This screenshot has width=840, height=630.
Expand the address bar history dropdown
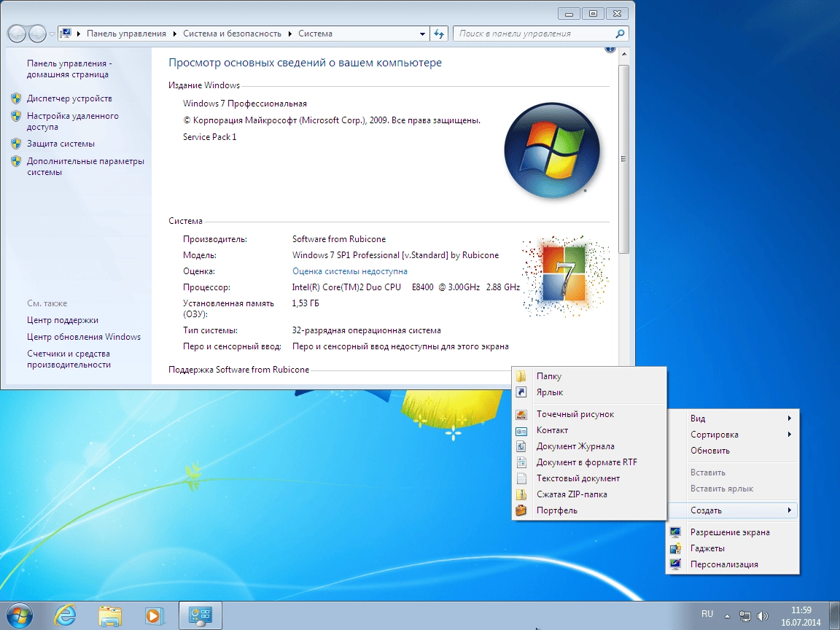(422, 34)
